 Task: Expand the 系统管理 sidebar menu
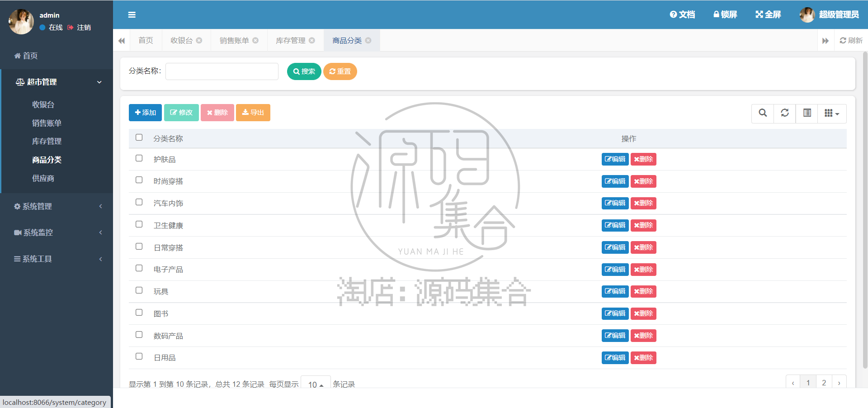click(x=57, y=206)
